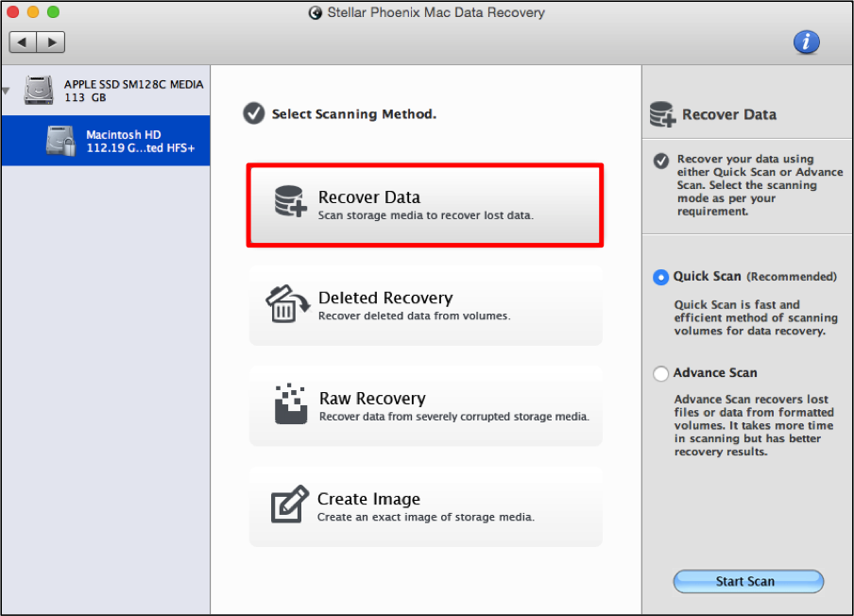854x616 pixels.
Task: Choose the Raw Recovery option
Action: 425,406
